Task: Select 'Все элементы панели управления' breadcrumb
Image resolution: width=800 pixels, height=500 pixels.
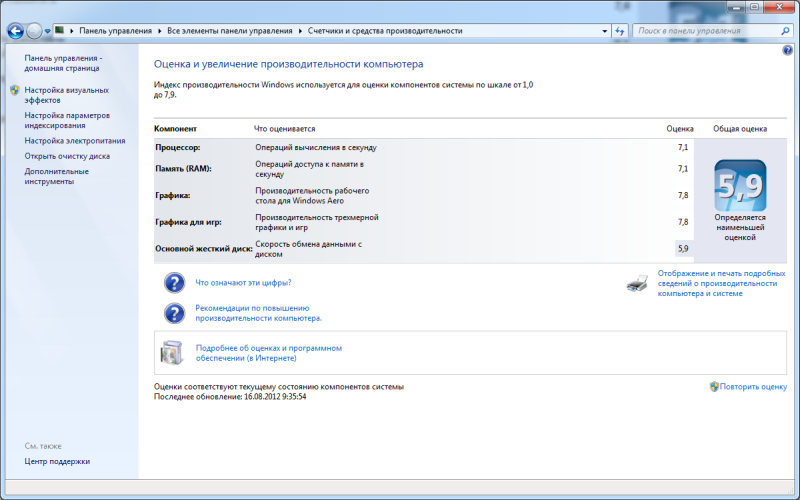Action: (x=230, y=31)
